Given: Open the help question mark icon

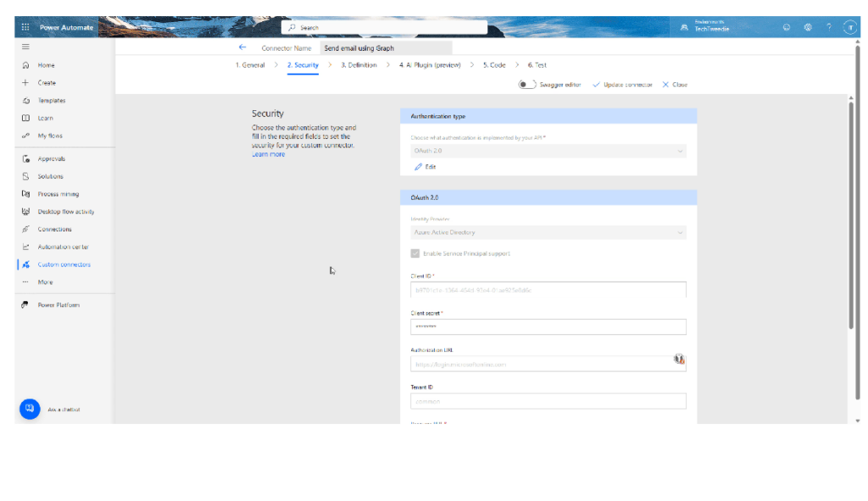Looking at the screenshot, I should point(828,27).
